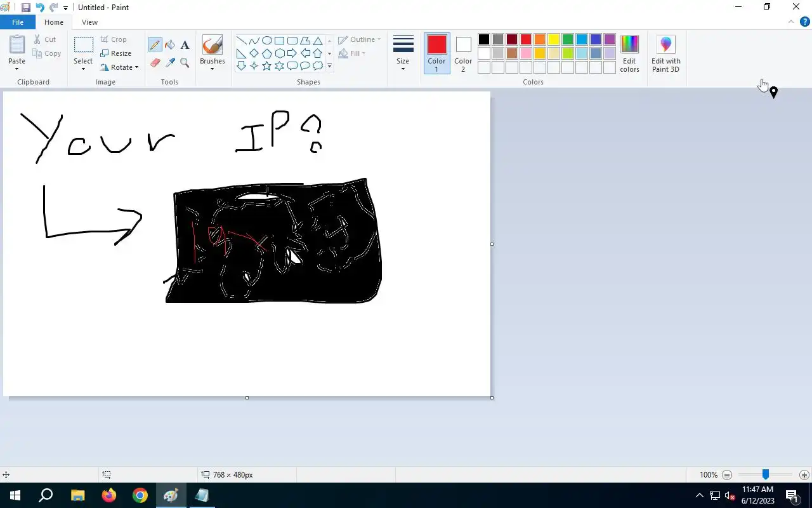This screenshot has width=812, height=508.
Task: Switch to the Home tab
Action: click(x=54, y=22)
